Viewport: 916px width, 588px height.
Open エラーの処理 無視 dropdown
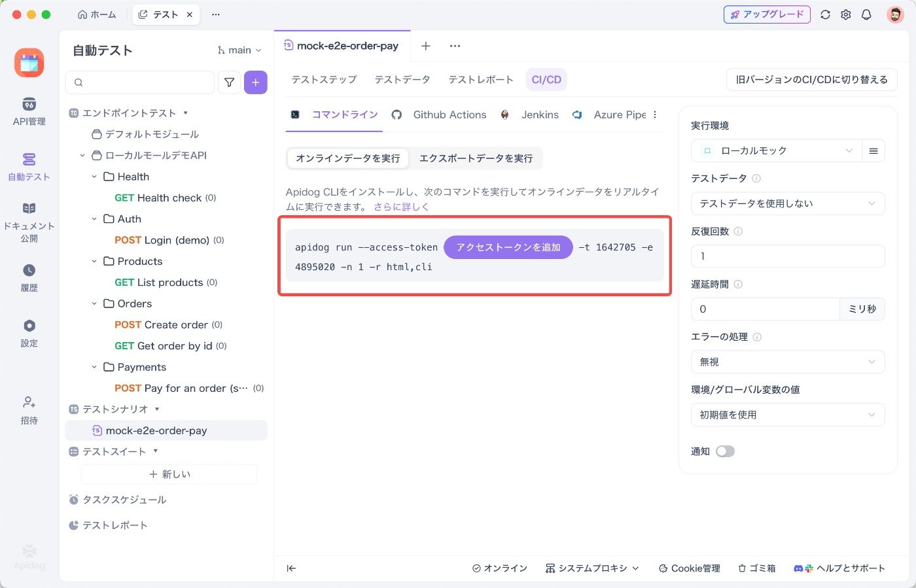tap(788, 362)
